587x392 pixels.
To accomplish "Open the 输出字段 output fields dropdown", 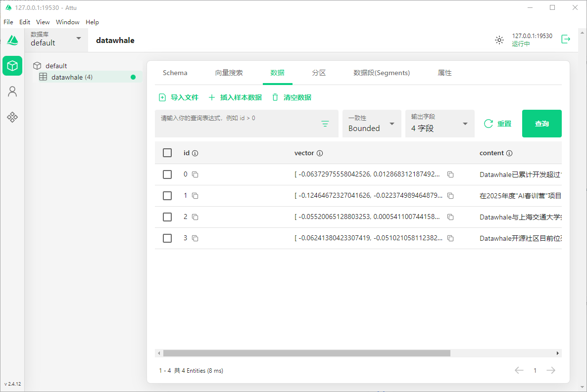I will pyautogui.click(x=440, y=124).
